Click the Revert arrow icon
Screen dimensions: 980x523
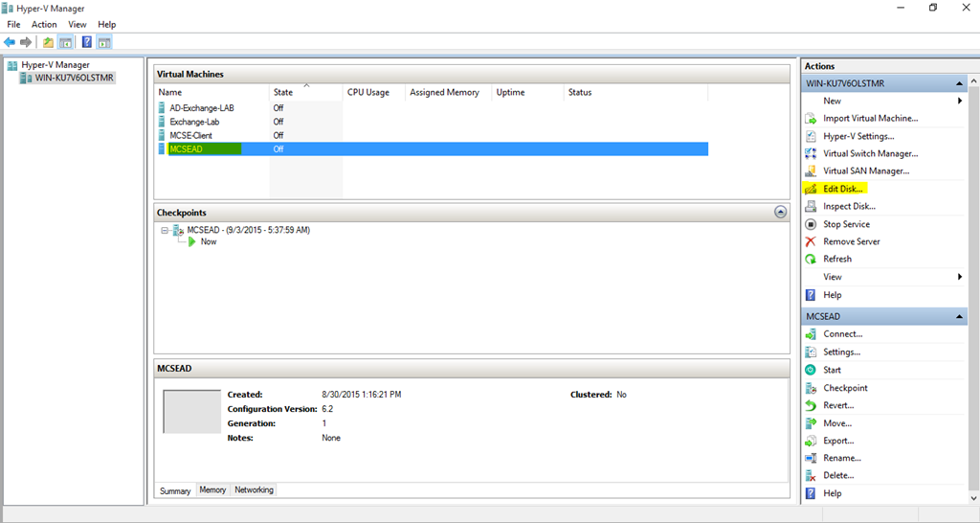point(811,405)
